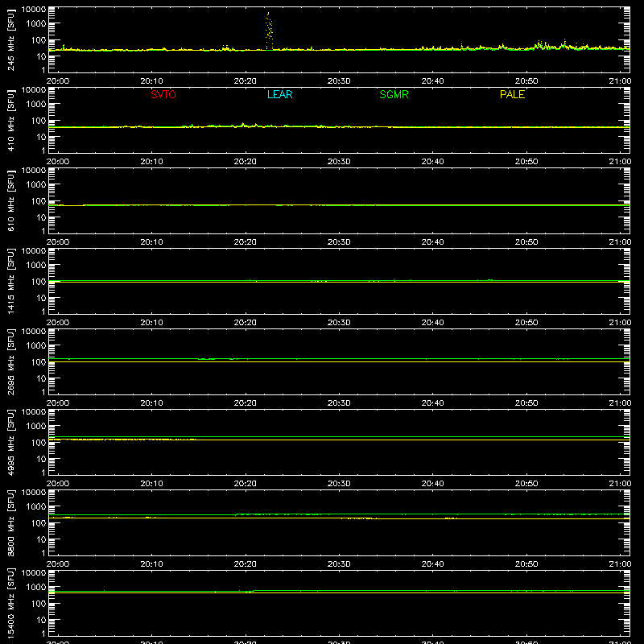644x644 pixels.
Task: Click the red SVTO station label
Action: [163, 94]
